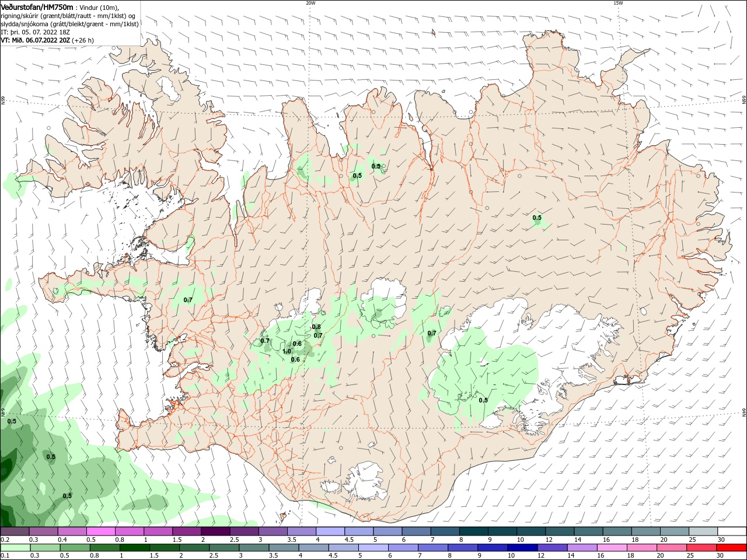The image size is (747, 560).
Task: Click the lilac 14 swatch in lower legend row
Action: click(582, 548)
